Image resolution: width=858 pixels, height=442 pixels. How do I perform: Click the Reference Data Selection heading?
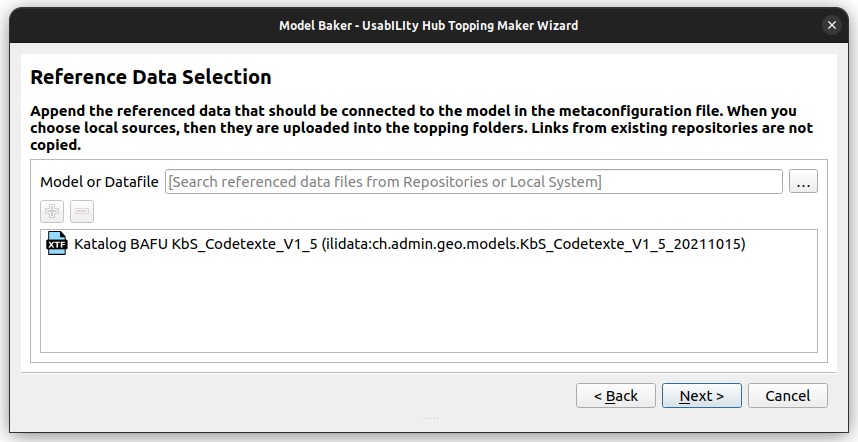[151, 77]
